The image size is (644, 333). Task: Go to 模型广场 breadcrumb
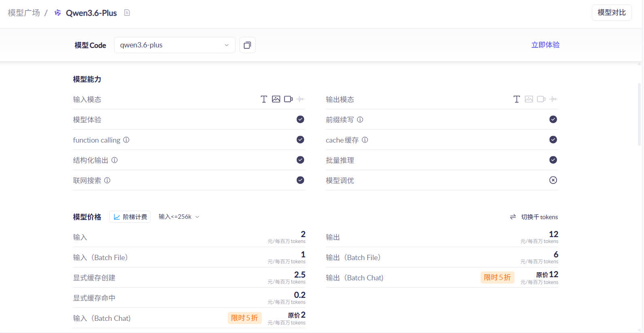(24, 13)
